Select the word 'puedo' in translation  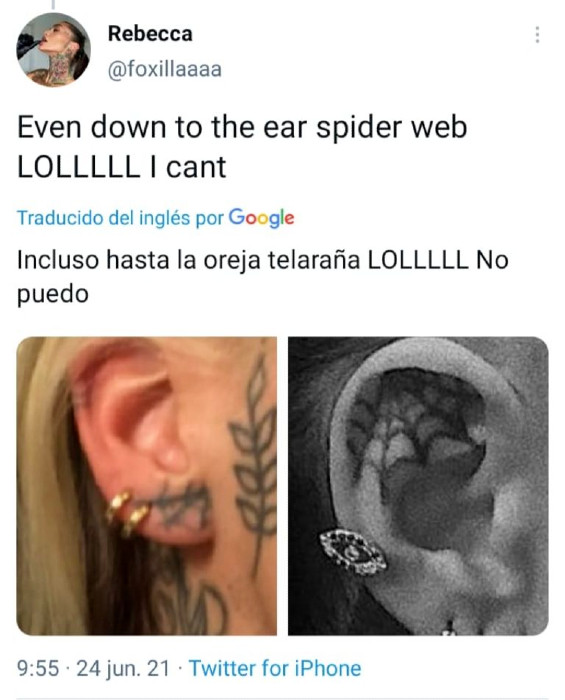click(x=53, y=295)
